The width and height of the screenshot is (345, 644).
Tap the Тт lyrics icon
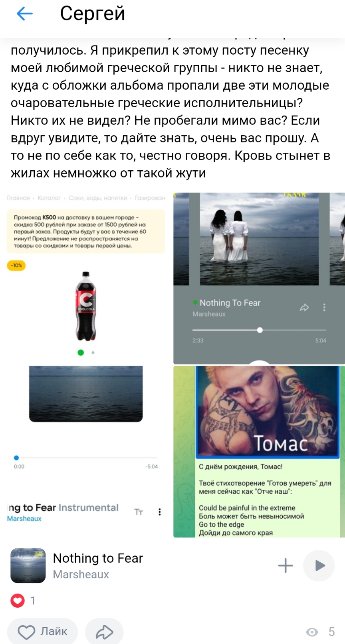point(139,512)
